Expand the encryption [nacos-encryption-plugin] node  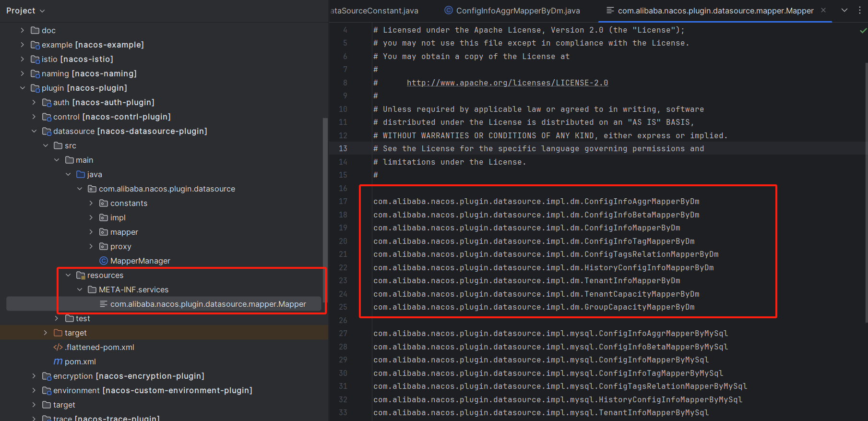click(x=34, y=376)
